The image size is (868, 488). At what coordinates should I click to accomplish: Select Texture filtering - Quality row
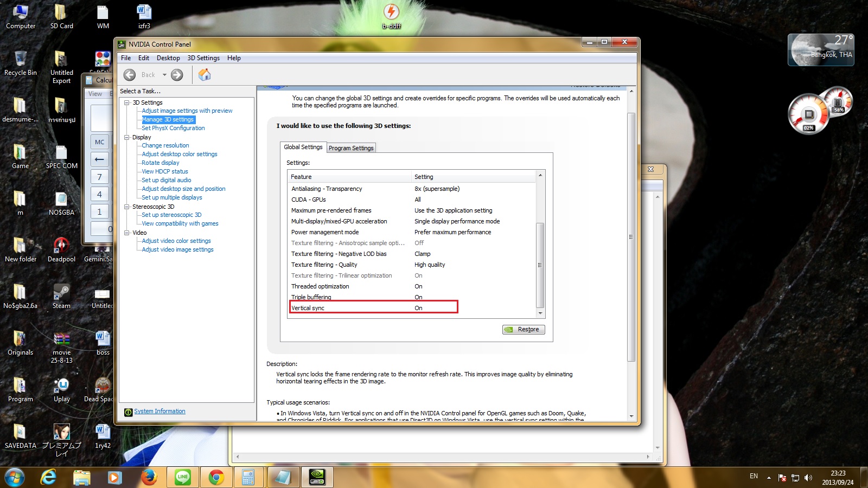coord(412,265)
